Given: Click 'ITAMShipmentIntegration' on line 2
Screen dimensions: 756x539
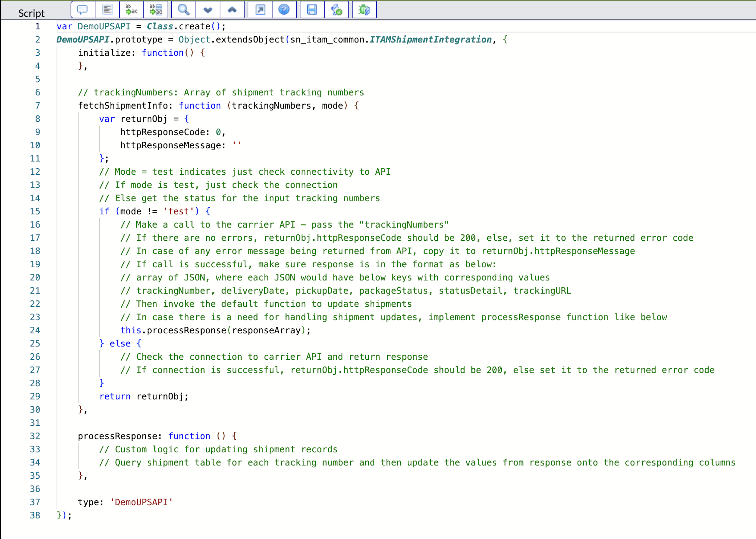Looking at the screenshot, I should point(430,40).
